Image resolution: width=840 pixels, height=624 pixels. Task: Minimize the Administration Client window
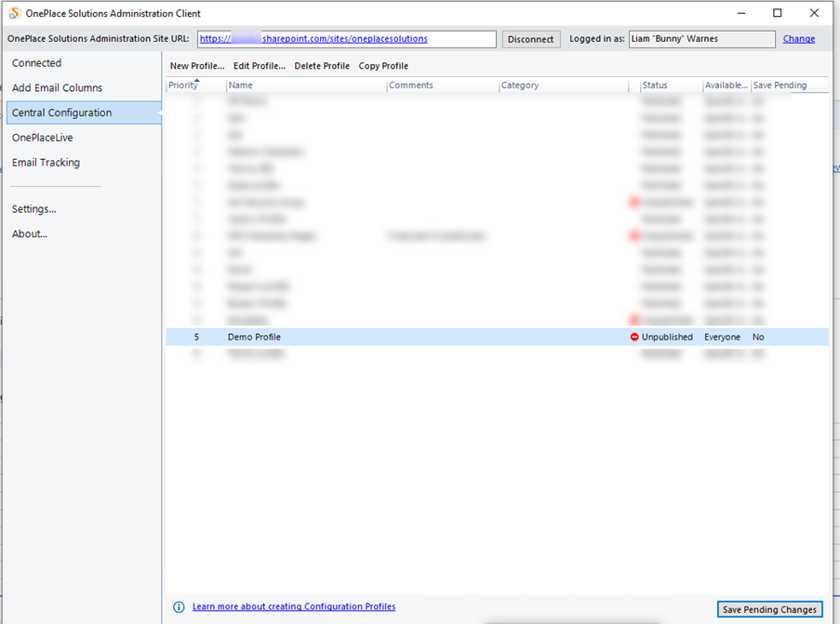pos(741,13)
